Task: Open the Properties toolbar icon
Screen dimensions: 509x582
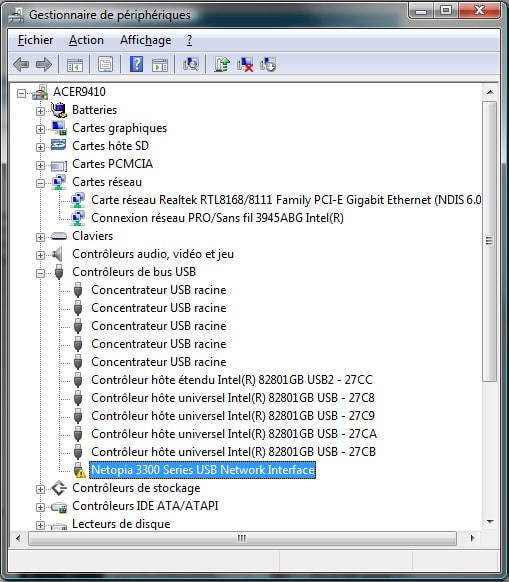Action: tap(105, 65)
